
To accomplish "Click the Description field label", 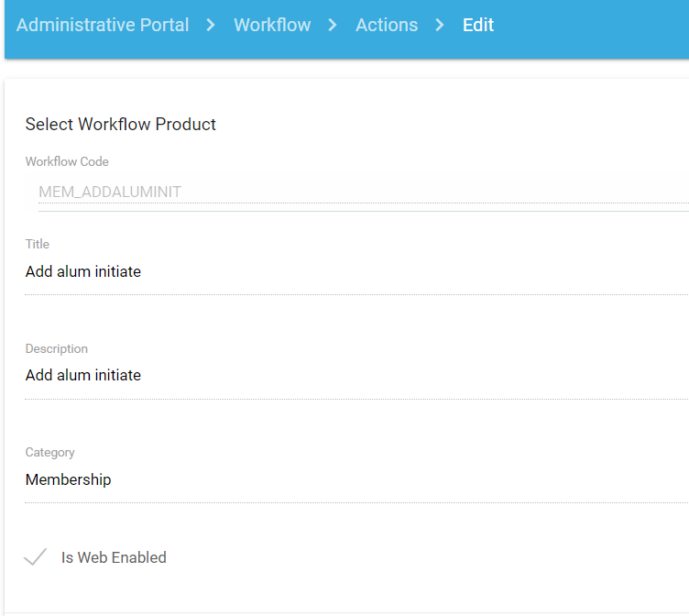I will 57,349.
